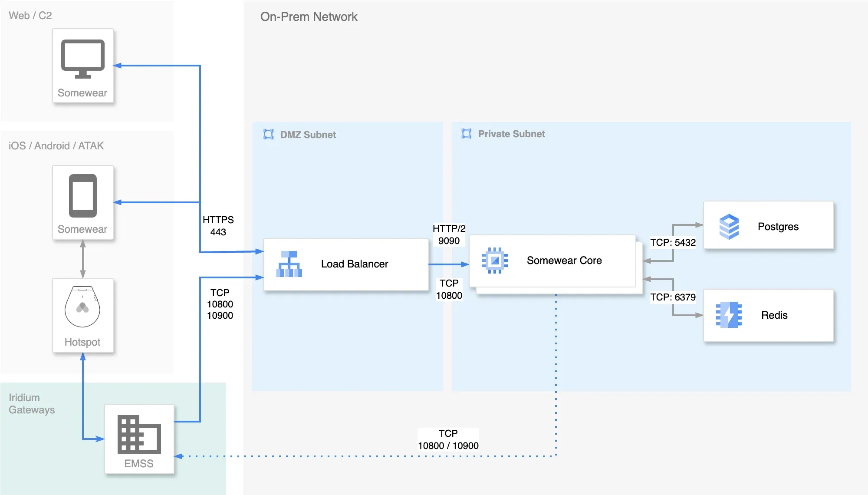Screen dimensions: 868x495
Task: Click the Somewear caption under the monitor
Action: tap(82, 93)
